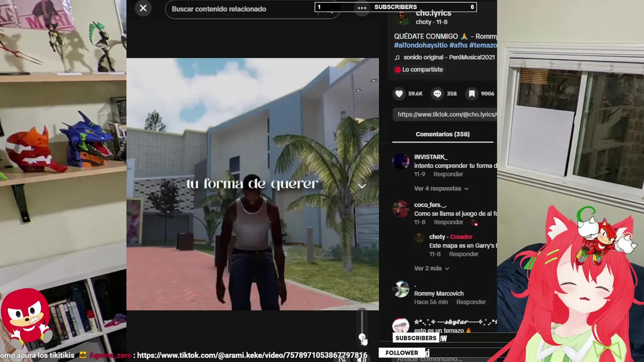The image size is (644, 362).
Task: Reply to coco_fers._. comment
Action: point(448,222)
